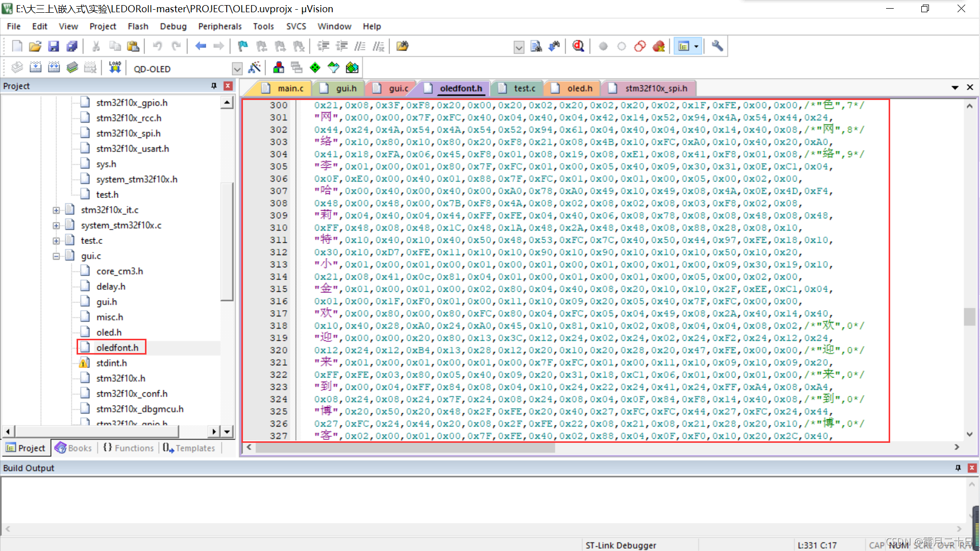The height and width of the screenshot is (551, 980).
Task: Pin the Project panel
Action: tap(214, 86)
